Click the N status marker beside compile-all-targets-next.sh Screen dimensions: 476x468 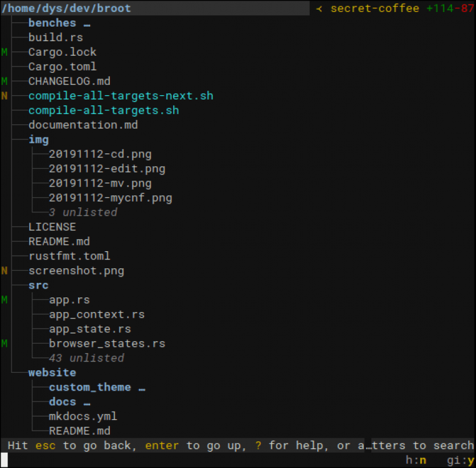tap(4, 96)
